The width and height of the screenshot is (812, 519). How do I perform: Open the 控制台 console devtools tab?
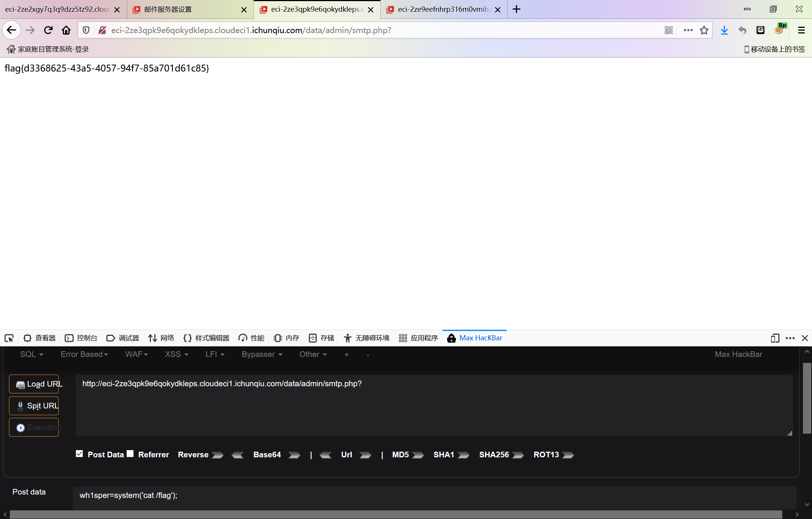[81, 338]
